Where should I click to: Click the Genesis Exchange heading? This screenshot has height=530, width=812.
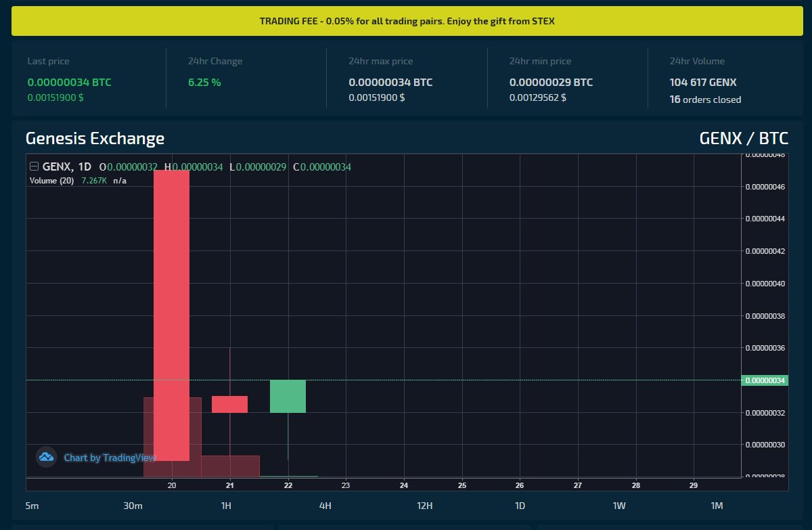(95, 138)
